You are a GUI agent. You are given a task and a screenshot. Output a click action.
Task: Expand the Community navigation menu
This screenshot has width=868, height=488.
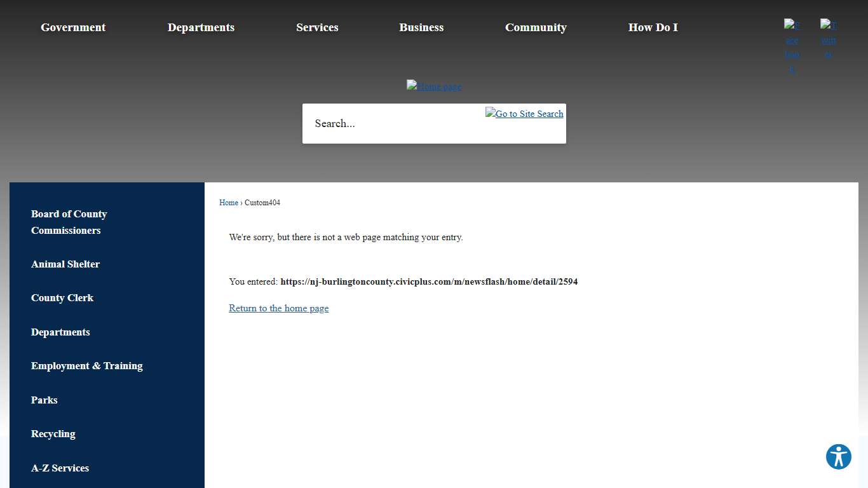coord(536,27)
